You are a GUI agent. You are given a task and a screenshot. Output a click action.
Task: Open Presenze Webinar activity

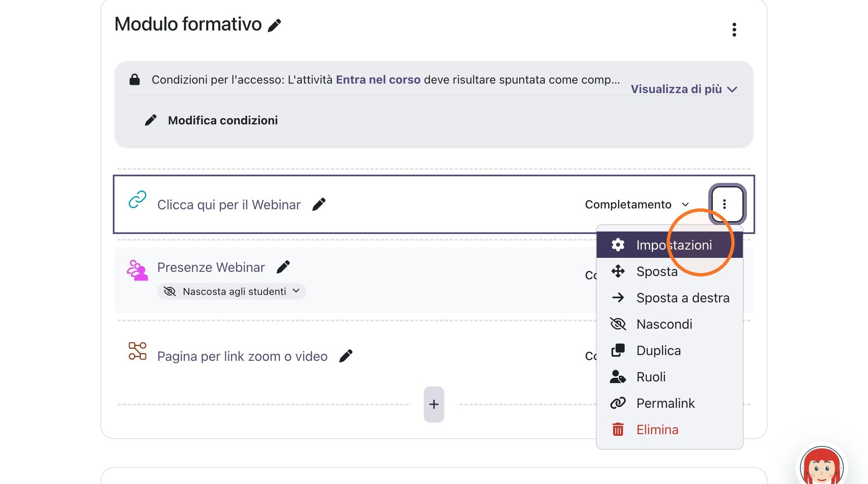point(211,267)
